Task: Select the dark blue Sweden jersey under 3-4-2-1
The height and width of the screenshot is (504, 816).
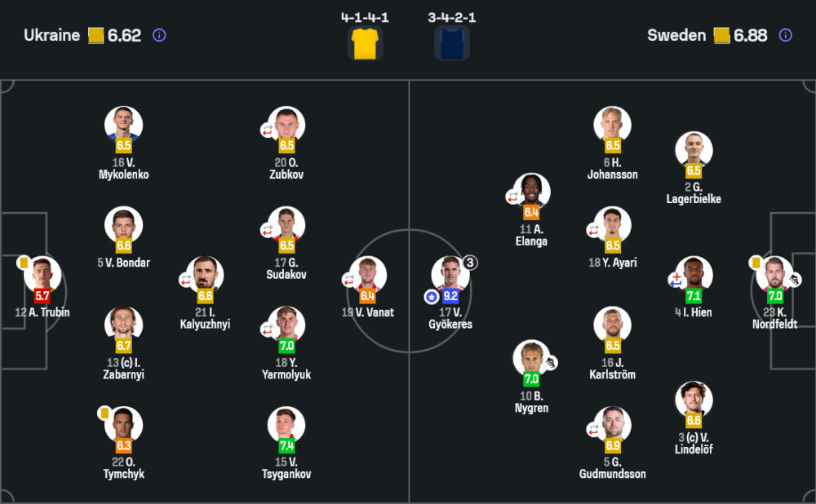Action: point(451,42)
